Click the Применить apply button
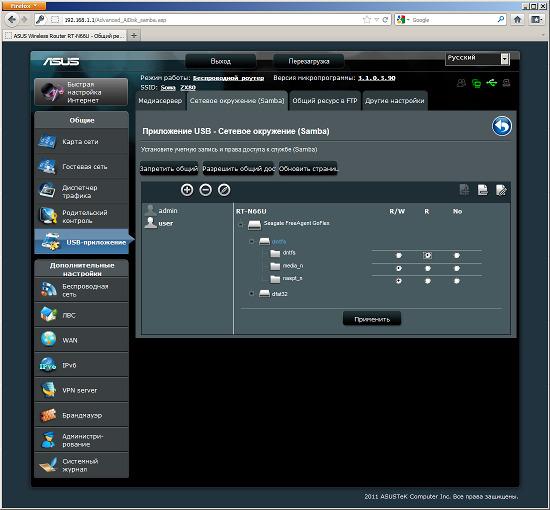 tap(372, 319)
